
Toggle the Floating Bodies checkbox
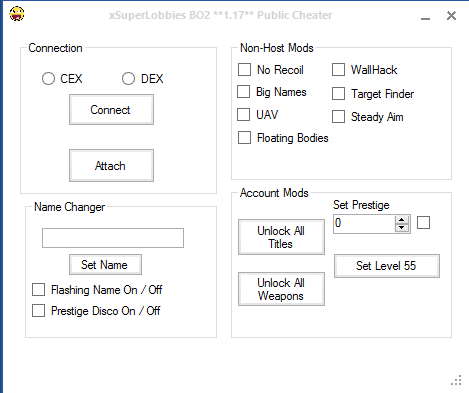(244, 138)
